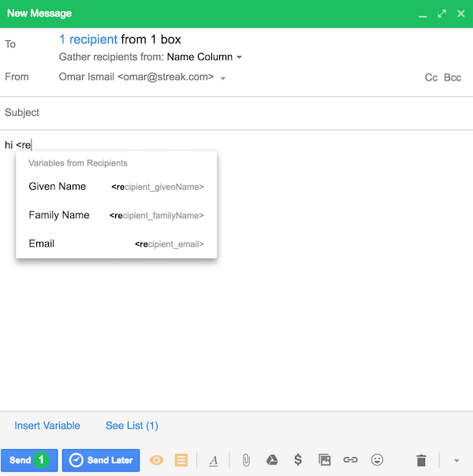
Task: Open the Name Column recipients dropdown
Action: [x=204, y=57]
